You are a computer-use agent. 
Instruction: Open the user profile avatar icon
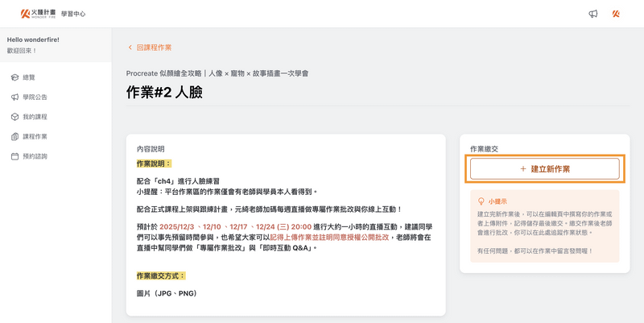(x=616, y=14)
